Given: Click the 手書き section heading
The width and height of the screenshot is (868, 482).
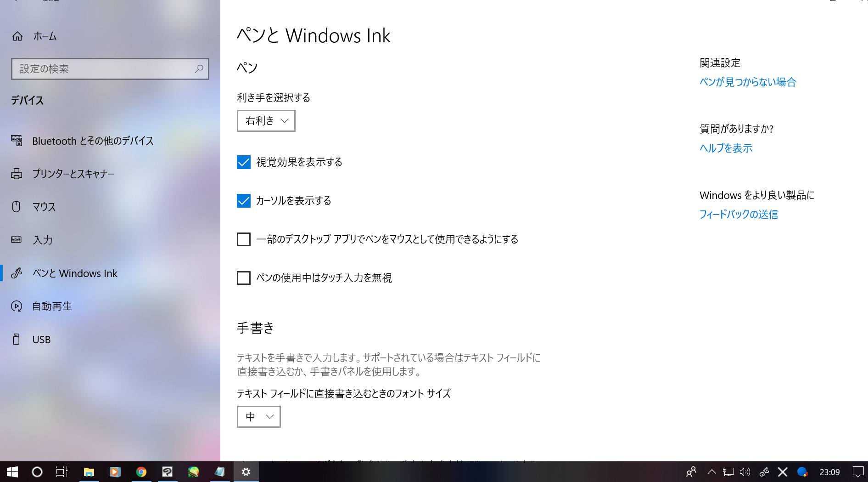Looking at the screenshot, I should [256, 328].
